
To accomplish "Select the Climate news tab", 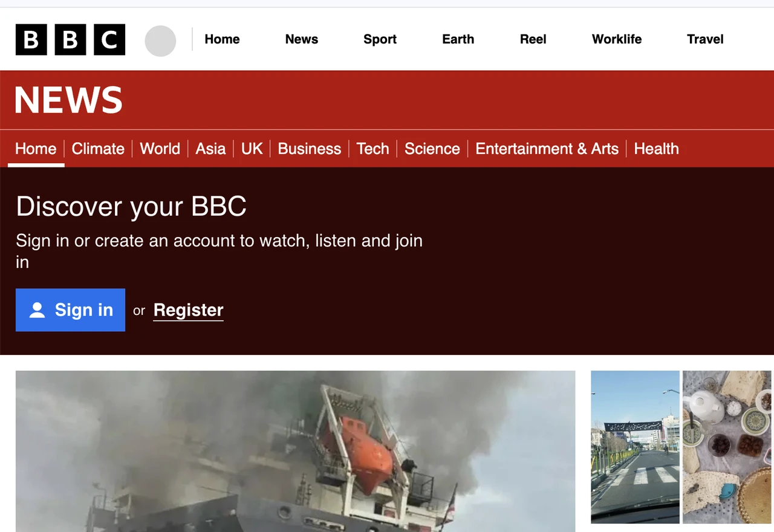I will click(x=98, y=149).
